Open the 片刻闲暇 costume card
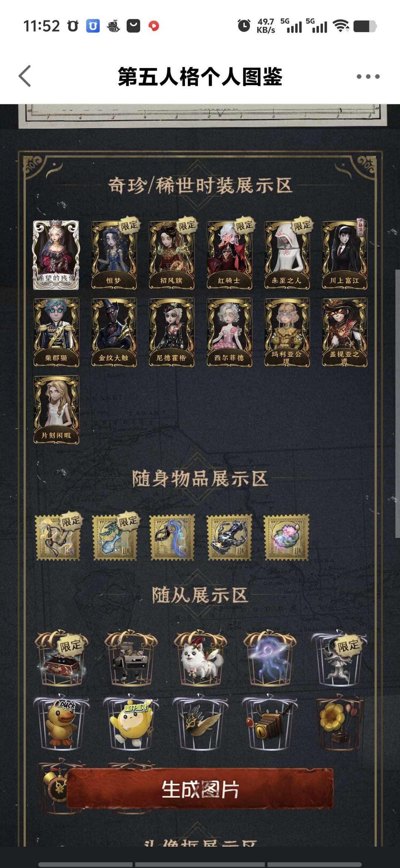This screenshot has height=868, width=400. coord(56,410)
